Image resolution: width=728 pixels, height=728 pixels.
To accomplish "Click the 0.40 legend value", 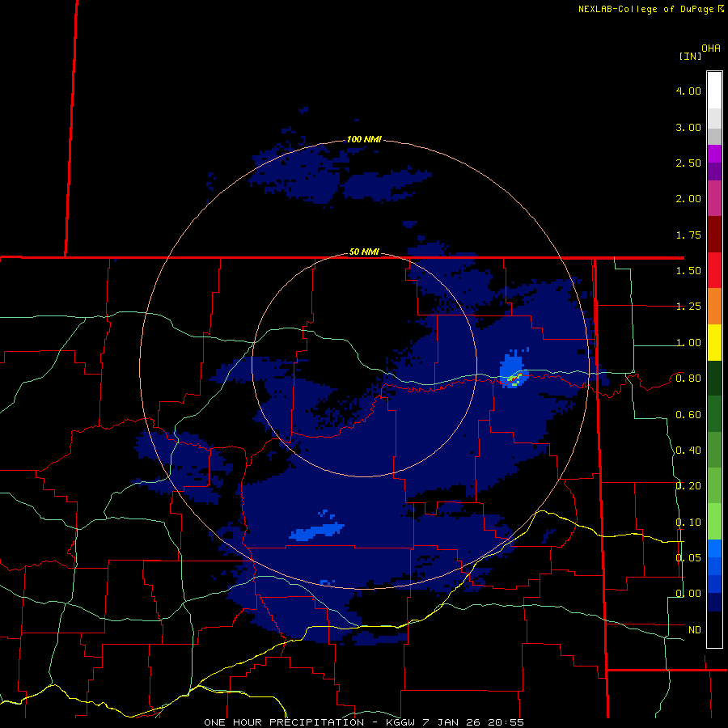I will [688, 451].
